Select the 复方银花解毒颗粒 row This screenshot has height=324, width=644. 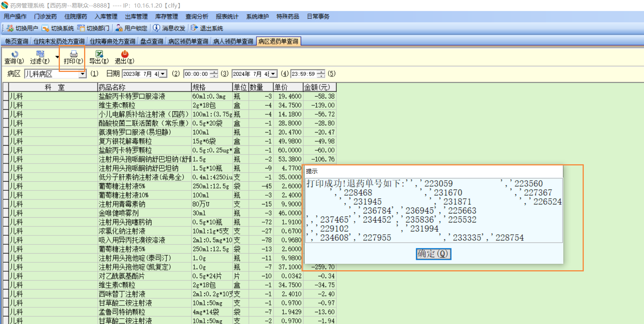point(170,141)
